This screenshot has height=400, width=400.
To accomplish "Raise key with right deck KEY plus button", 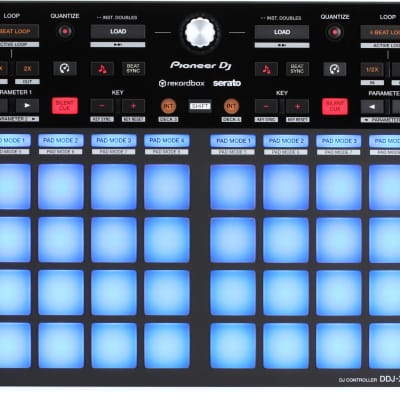I will (x=297, y=107).
